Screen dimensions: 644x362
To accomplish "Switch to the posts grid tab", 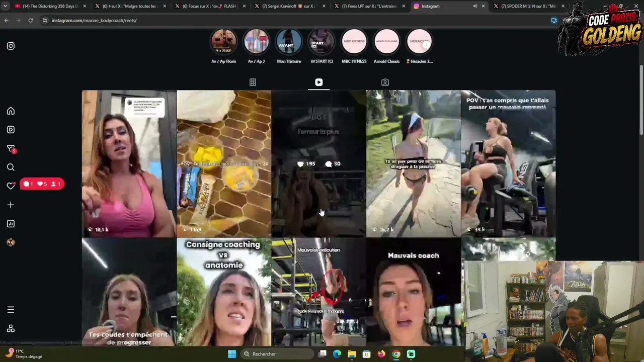I will click(x=253, y=82).
